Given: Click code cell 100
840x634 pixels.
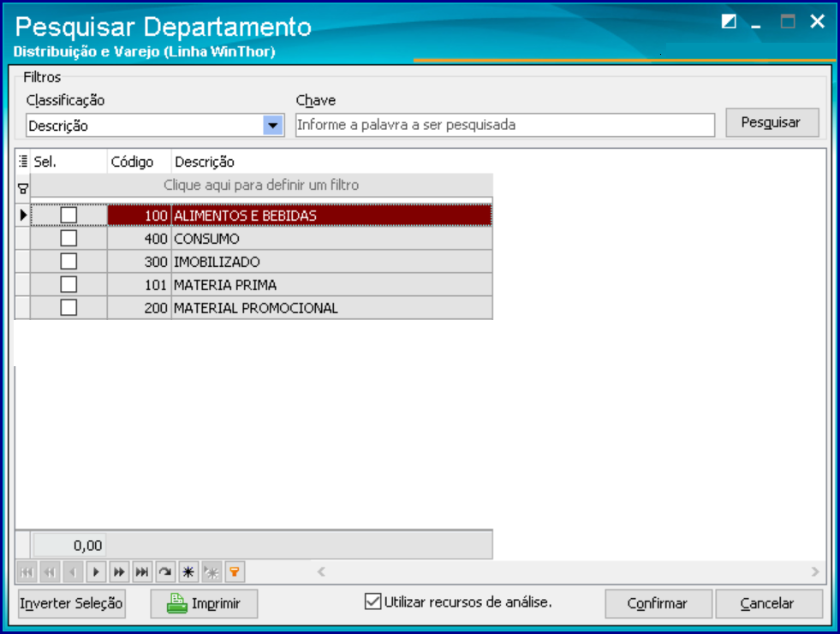Looking at the screenshot, I should click(140, 216).
